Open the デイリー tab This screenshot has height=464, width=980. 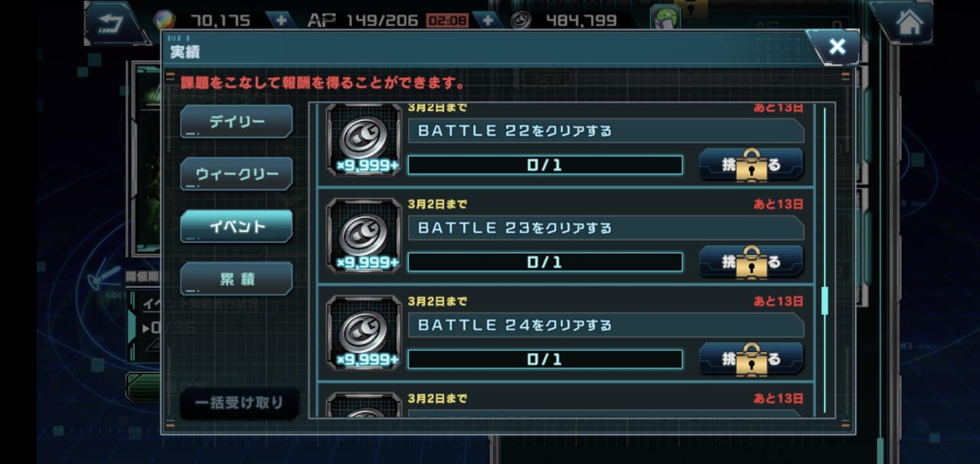[237, 122]
